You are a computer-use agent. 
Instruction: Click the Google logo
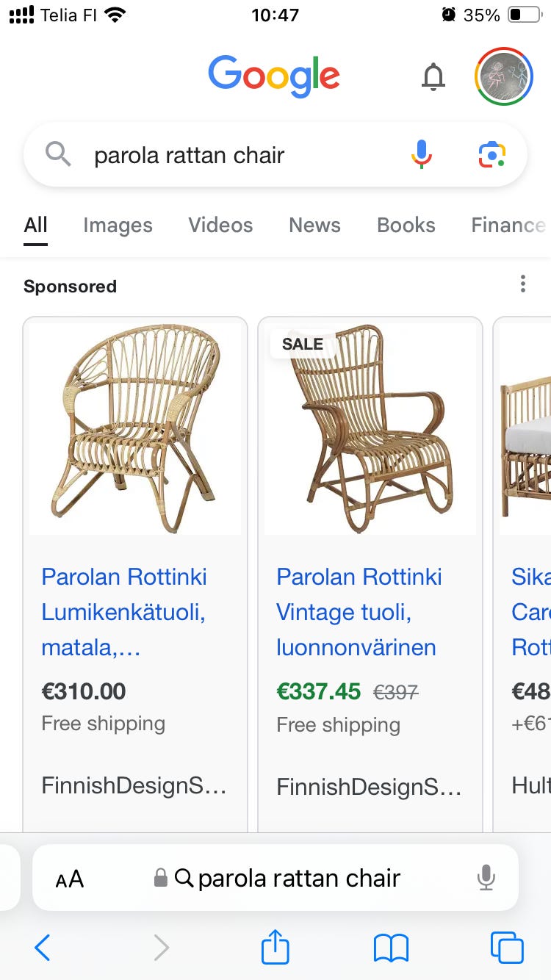coord(274,76)
